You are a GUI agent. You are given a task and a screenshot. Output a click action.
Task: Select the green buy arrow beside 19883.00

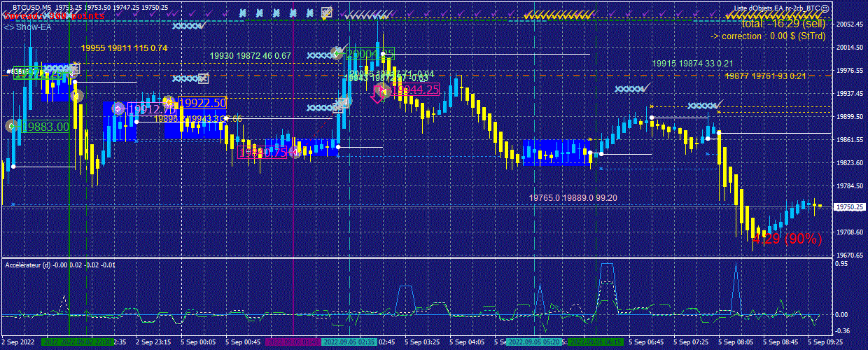click(12, 126)
